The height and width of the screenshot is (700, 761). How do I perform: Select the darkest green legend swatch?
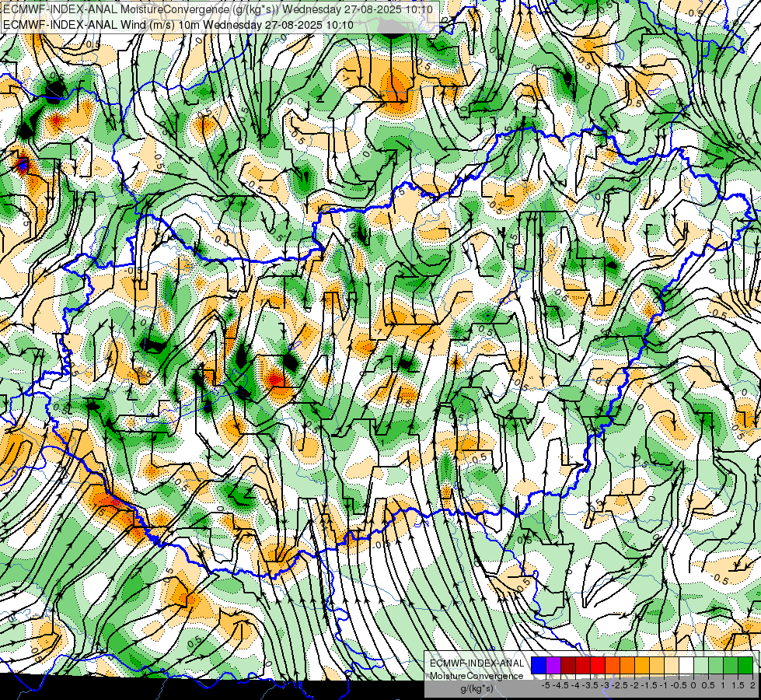pyautogui.click(x=745, y=666)
